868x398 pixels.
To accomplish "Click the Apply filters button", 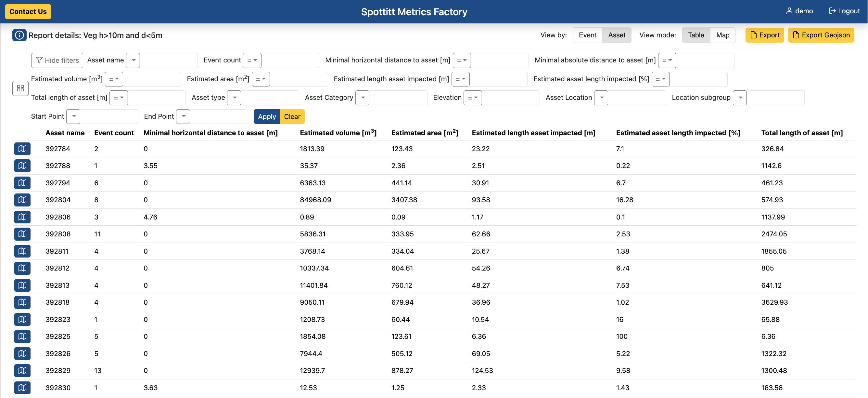I will 266,117.
